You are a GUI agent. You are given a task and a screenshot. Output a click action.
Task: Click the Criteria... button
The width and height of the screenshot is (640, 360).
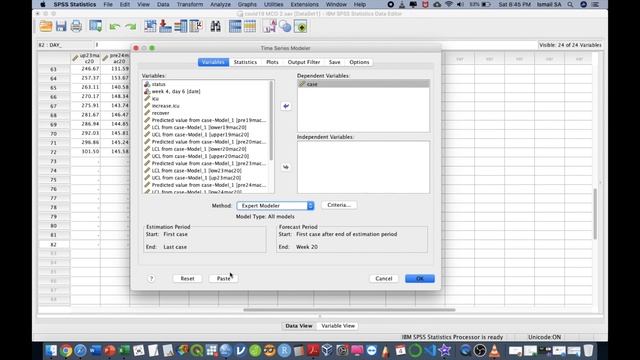(339, 205)
